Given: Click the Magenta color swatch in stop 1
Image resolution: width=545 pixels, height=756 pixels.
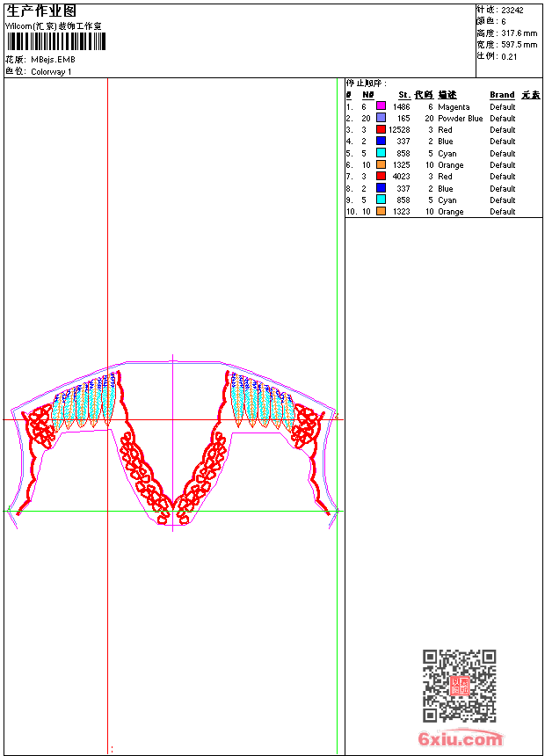Looking at the screenshot, I should [381, 106].
